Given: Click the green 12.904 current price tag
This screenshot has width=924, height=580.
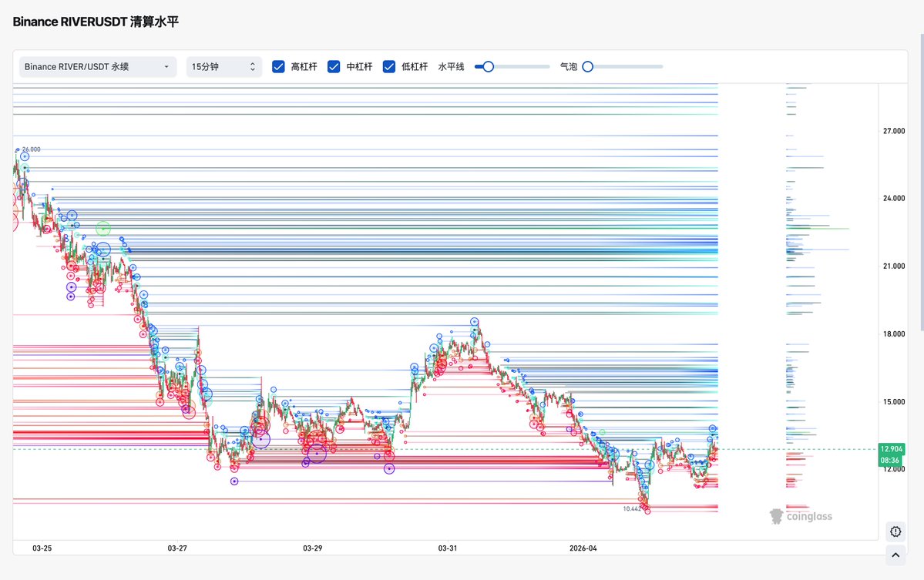Looking at the screenshot, I should pyautogui.click(x=891, y=449).
